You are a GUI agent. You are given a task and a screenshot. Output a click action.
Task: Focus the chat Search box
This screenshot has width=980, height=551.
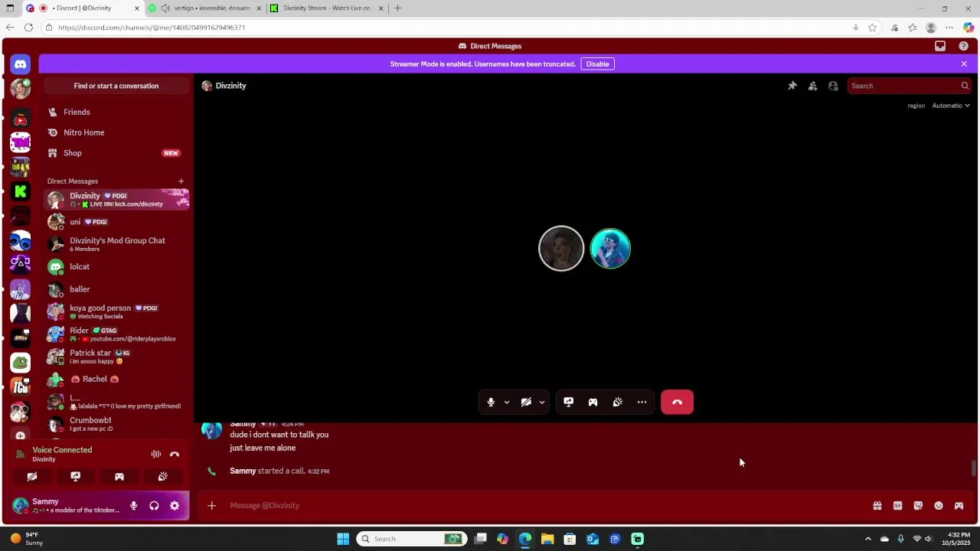909,86
